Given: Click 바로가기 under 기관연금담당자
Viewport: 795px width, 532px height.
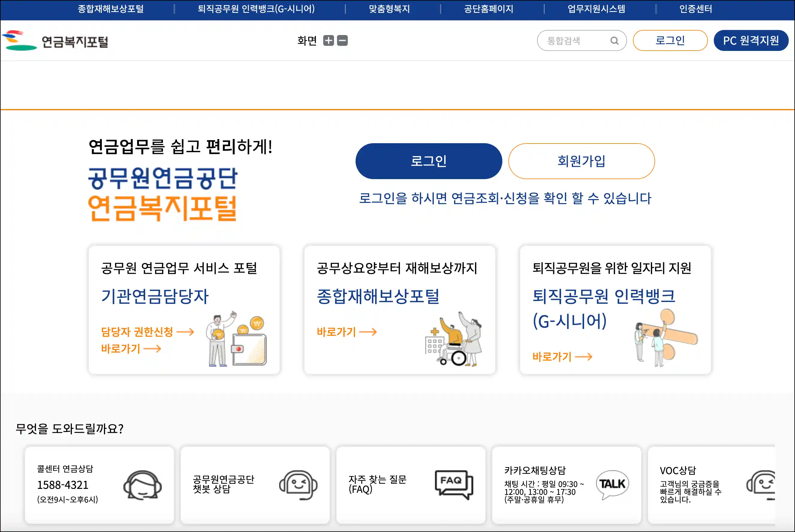Looking at the screenshot, I should point(131,349).
